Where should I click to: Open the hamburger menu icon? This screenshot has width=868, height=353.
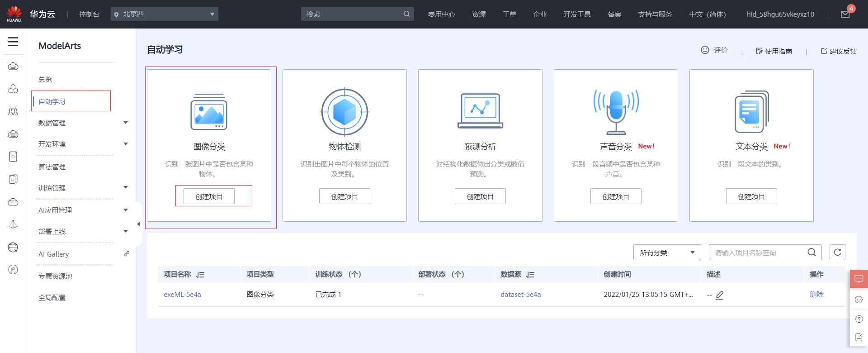13,42
